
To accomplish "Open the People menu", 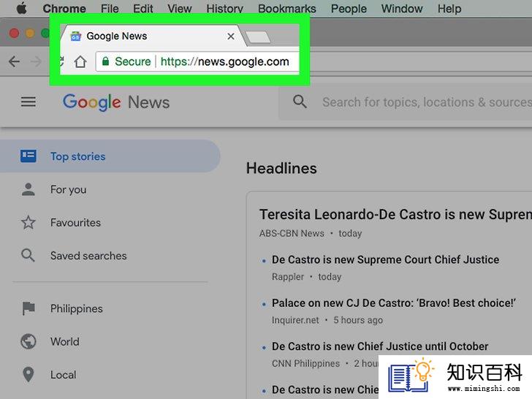I will 349,9.
